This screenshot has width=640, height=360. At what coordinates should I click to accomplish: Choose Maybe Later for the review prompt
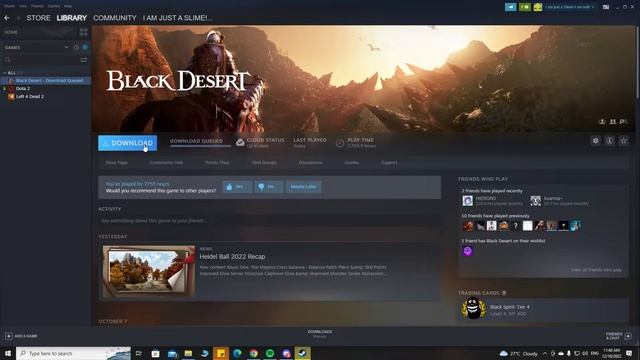click(303, 187)
